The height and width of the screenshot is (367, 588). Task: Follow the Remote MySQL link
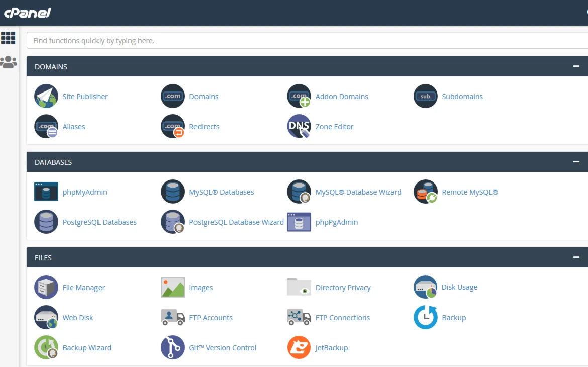(x=470, y=192)
